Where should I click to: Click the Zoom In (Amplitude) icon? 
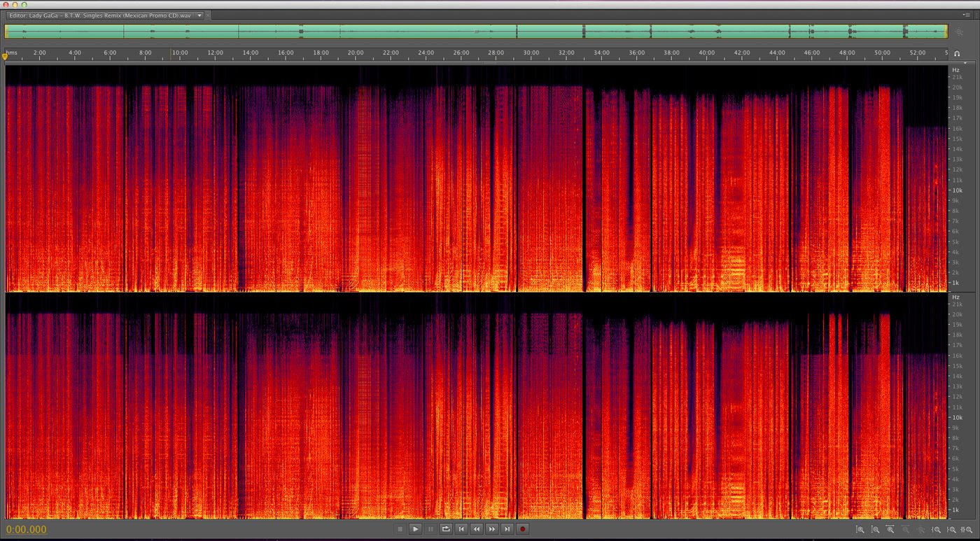[860, 530]
